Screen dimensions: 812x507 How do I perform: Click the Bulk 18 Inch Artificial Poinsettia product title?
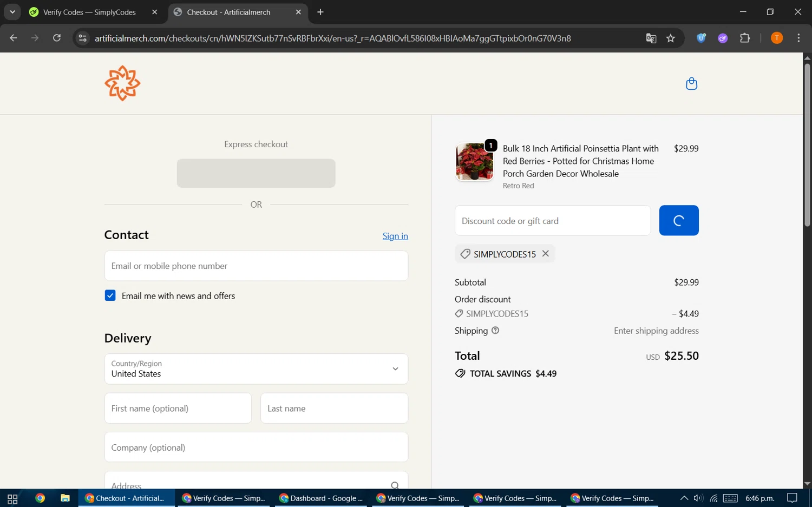click(x=581, y=161)
